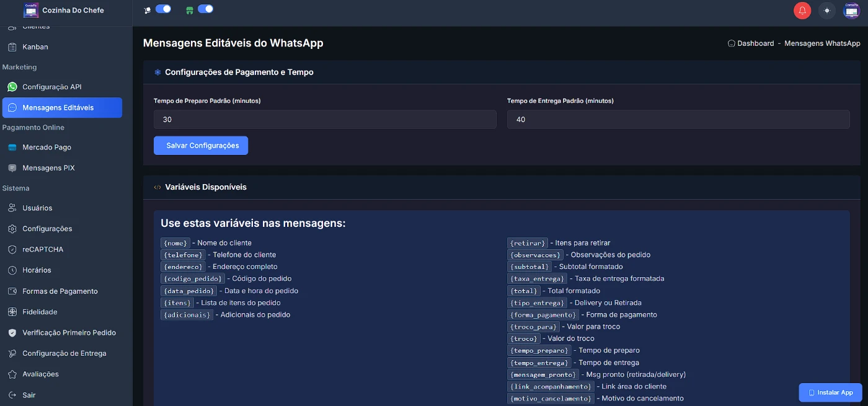This screenshot has width=868, height=406.
Task: Toggle the delivery switch in top bar
Action: coord(163,9)
